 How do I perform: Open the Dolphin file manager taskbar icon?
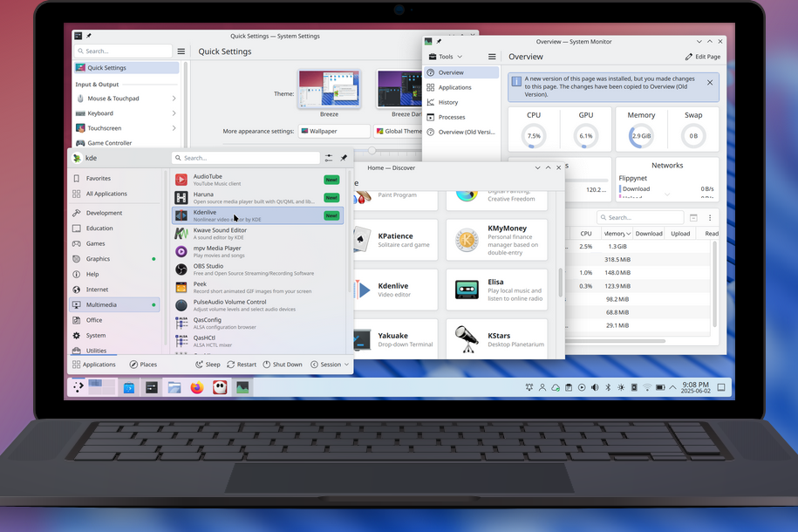(x=174, y=388)
